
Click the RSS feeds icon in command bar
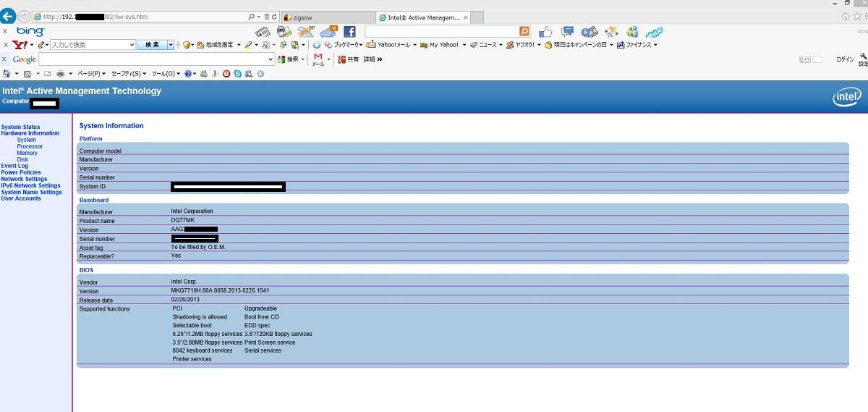[x=27, y=73]
